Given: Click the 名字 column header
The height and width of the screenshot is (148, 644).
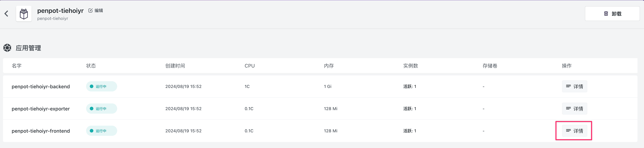Looking at the screenshot, I should 17,66.
